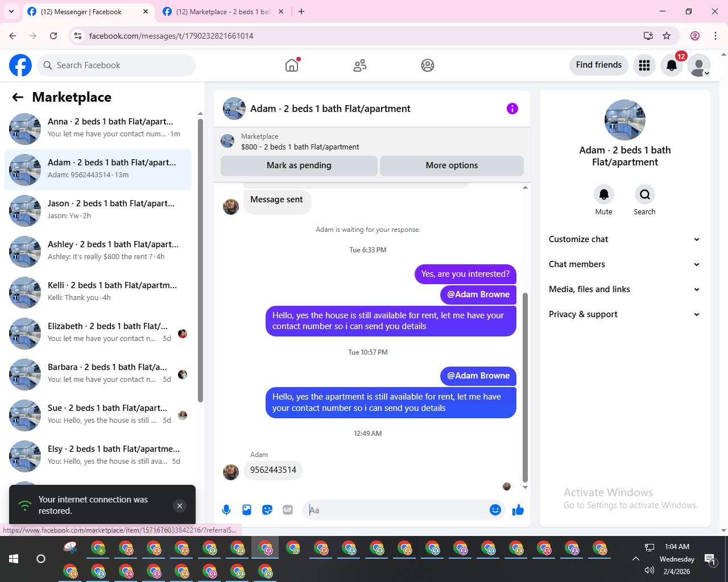Expand Media, files and links section

tap(624, 289)
